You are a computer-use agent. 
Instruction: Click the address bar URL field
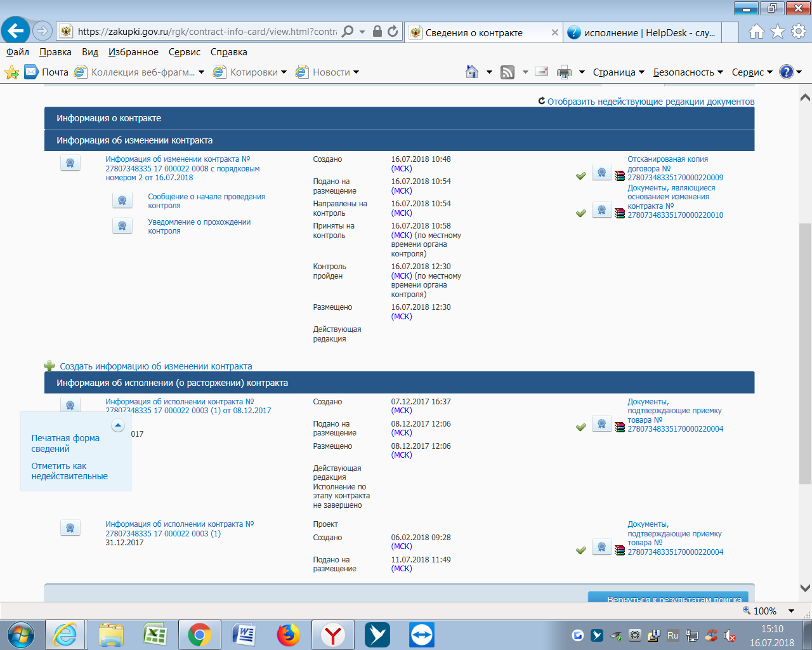(207, 32)
